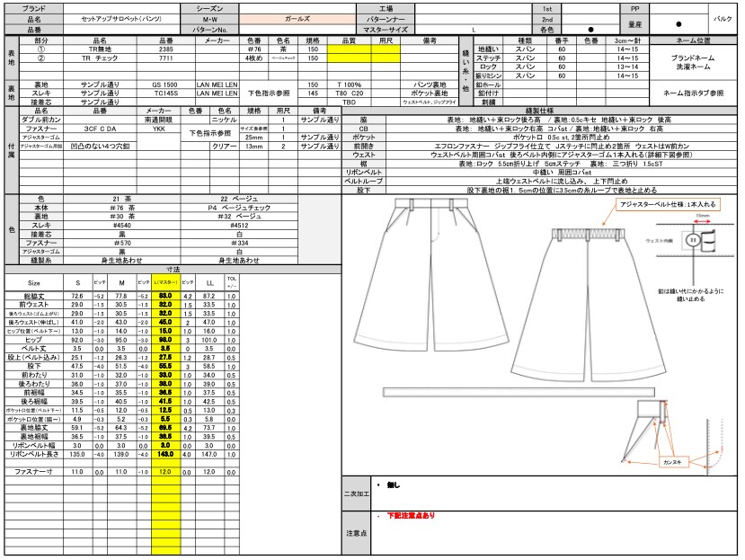Click the 25mm spec cell
The image size is (745, 560).
pos(253,138)
